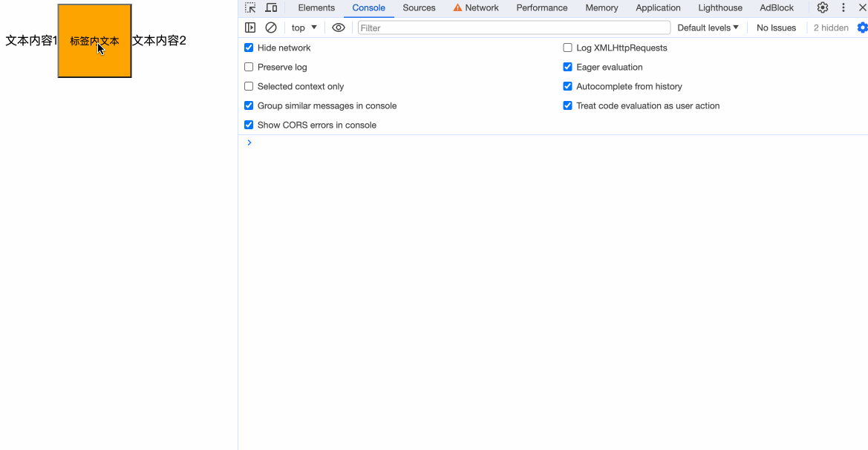Activate the inspect element picker icon

[250, 8]
